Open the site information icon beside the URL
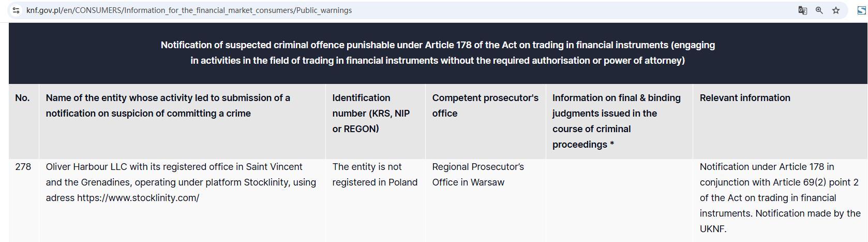This screenshot has height=242, width=868. [x=16, y=10]
